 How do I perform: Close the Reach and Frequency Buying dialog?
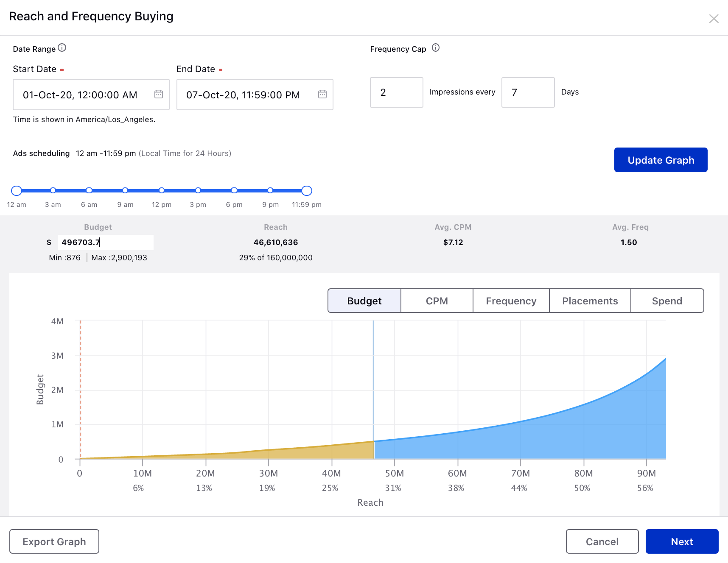[x=714, y=19]
